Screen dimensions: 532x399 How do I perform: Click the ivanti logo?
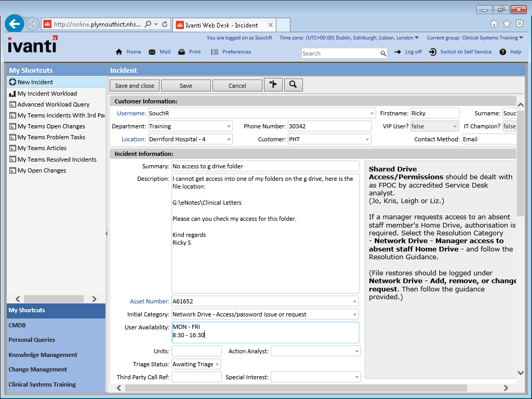33,45
